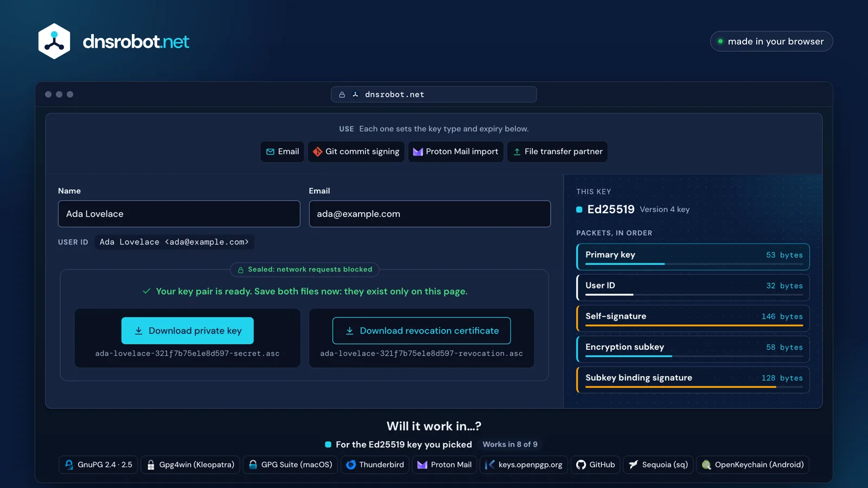Click the 'Version 4 key' label
868x488 pixels.
point(665,209)
